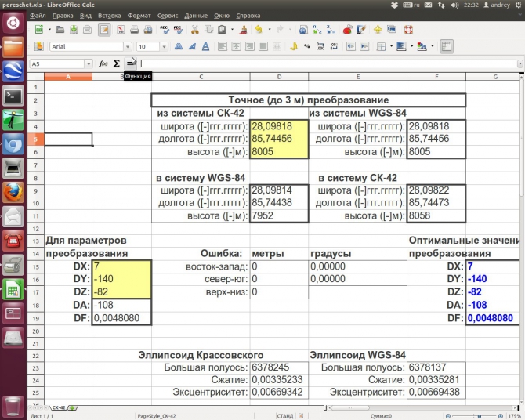This screenshot has height=420, width=525.
Task: Expand the font size dropdown
Action: [x=164, y=46]
